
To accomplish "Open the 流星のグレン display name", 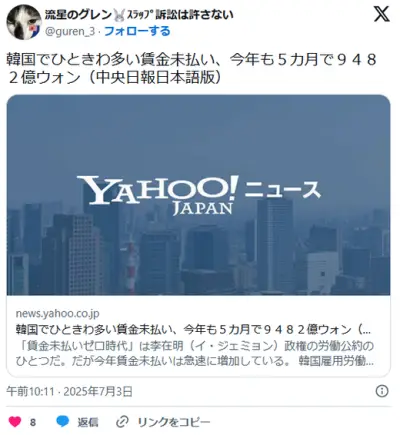I will (79, 15).
